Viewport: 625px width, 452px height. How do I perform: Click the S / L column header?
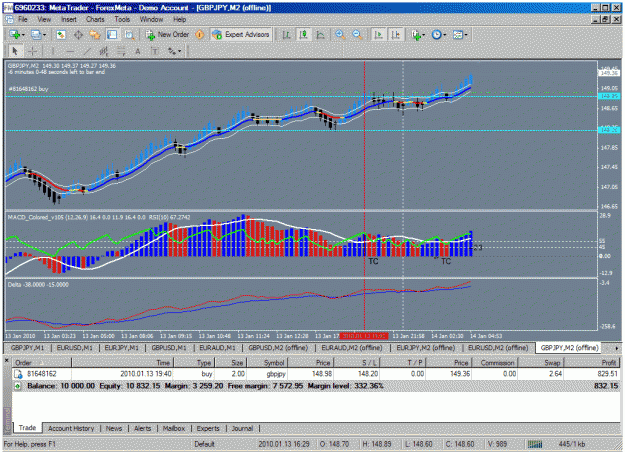click(x=357, y=363)
